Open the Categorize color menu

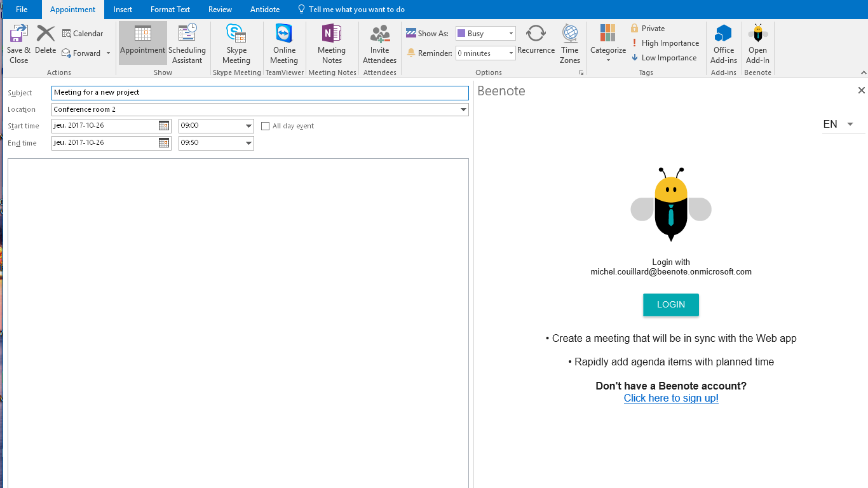608,44
